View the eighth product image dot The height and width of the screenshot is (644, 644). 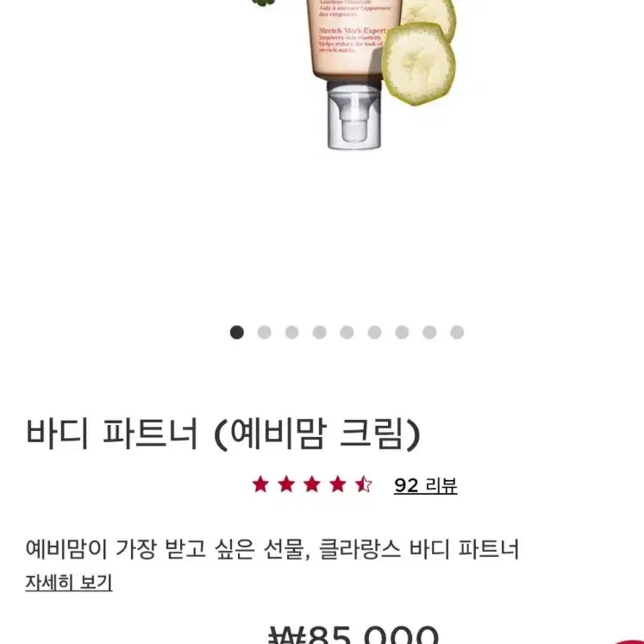pyautogui.click(x=429, y=332)
